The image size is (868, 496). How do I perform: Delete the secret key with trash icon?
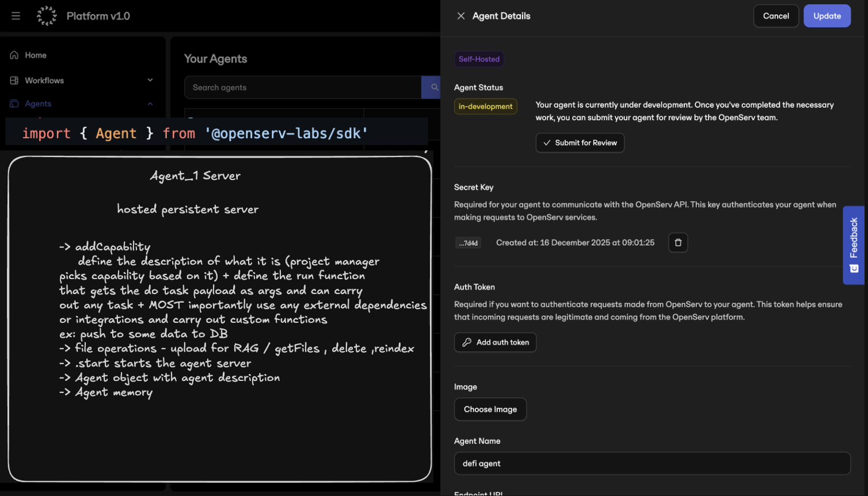[678, 243]
